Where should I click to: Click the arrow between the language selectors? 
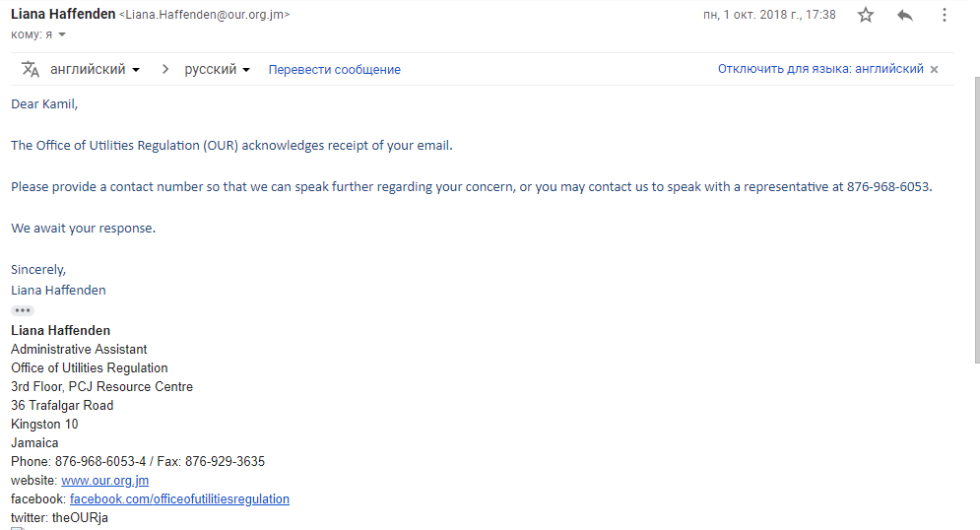tap(164, 69)
